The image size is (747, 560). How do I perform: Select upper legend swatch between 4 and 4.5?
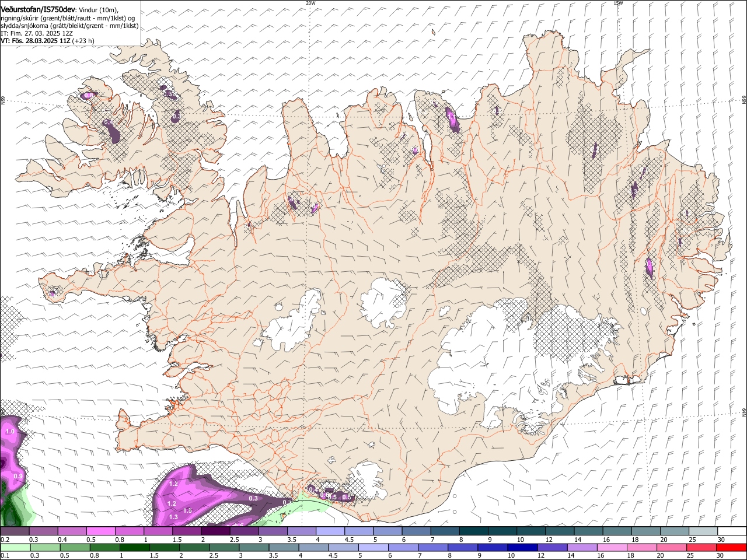(x=330, y=531)
